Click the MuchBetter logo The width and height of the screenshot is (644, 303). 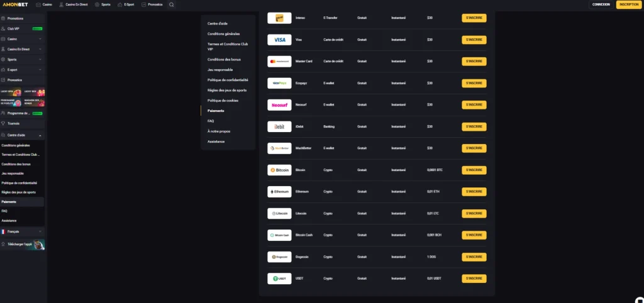[x=279, y=148]
